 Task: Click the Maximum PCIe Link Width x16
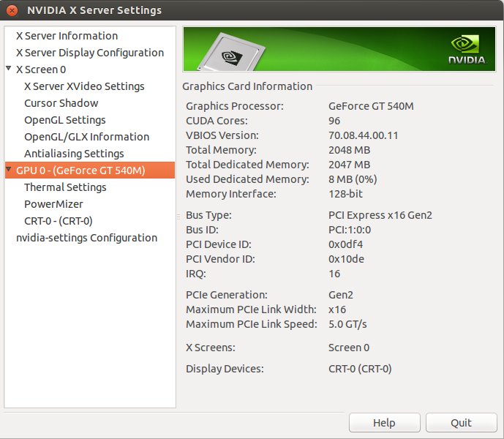337,309
